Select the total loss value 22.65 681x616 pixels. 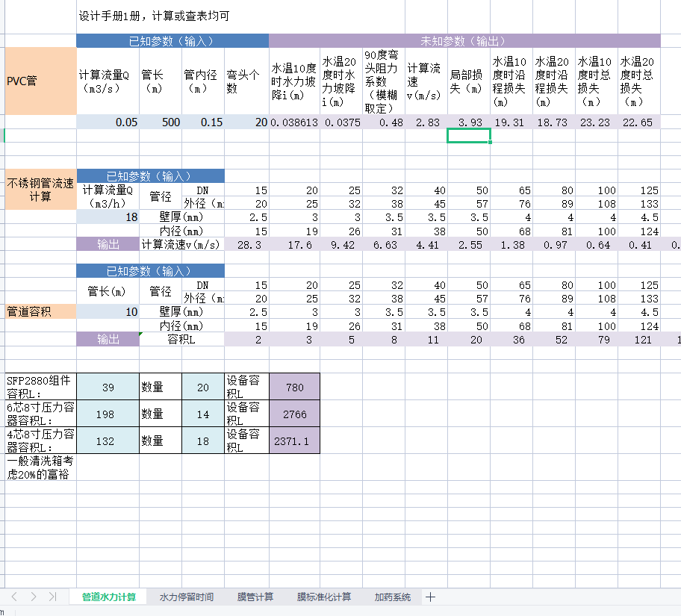point(639,122)
